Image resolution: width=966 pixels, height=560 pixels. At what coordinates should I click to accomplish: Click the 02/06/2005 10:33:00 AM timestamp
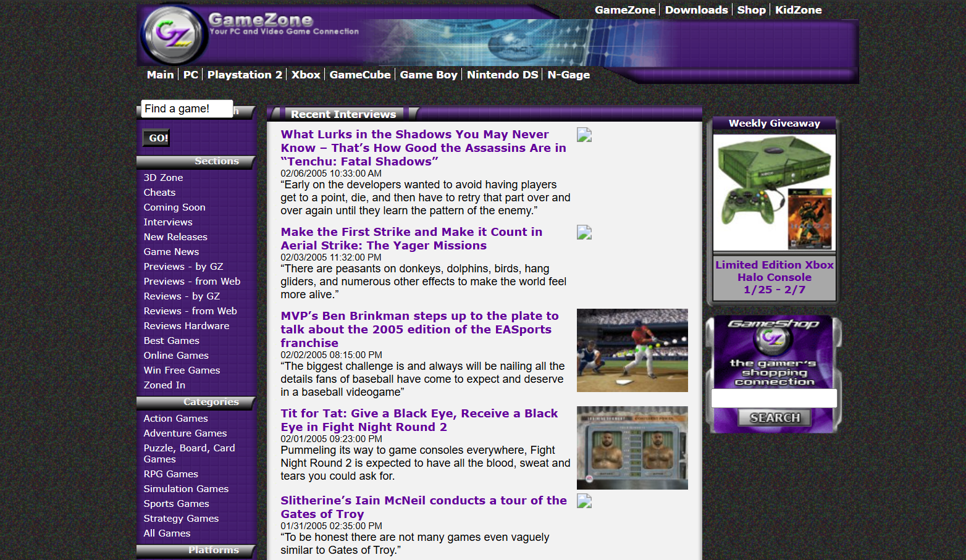(331, 174)
